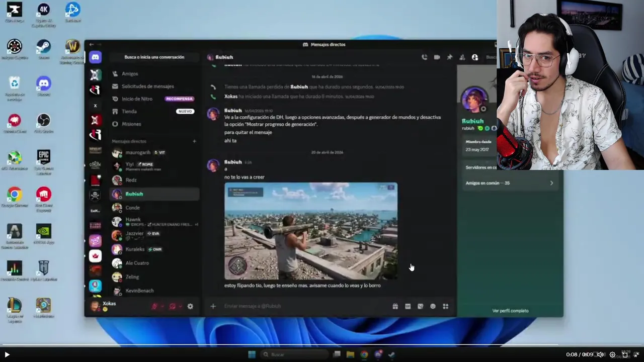Play the video with the play button
The image size is (644, 362).
pyautogui.click(x=7, y=354)
